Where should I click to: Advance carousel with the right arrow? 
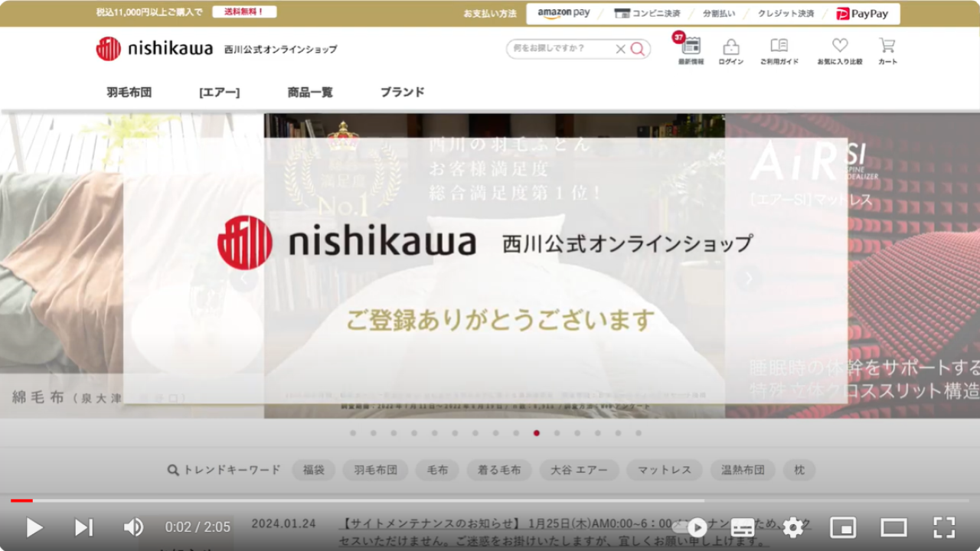(748, 279)
